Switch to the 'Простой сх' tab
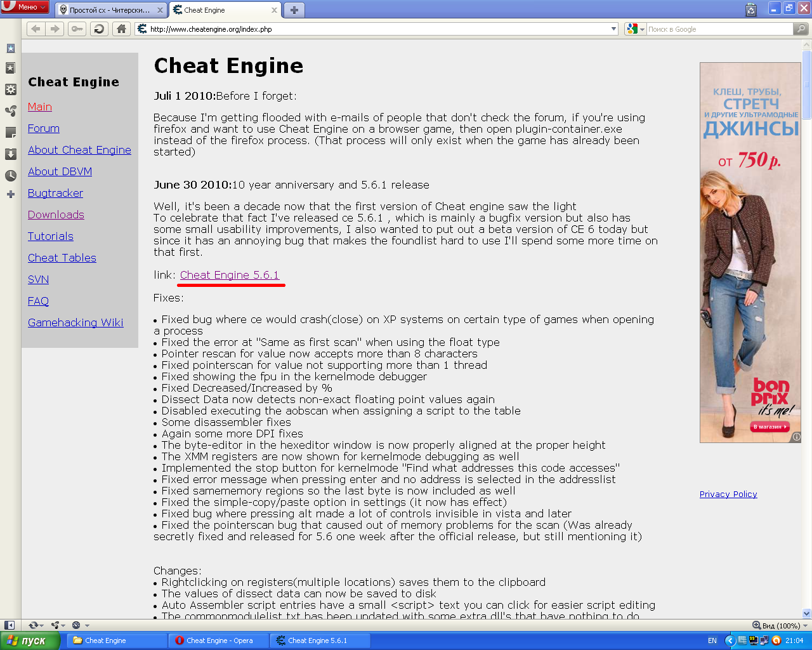This screenshot has height=650, width=812. tap(111, 10)
